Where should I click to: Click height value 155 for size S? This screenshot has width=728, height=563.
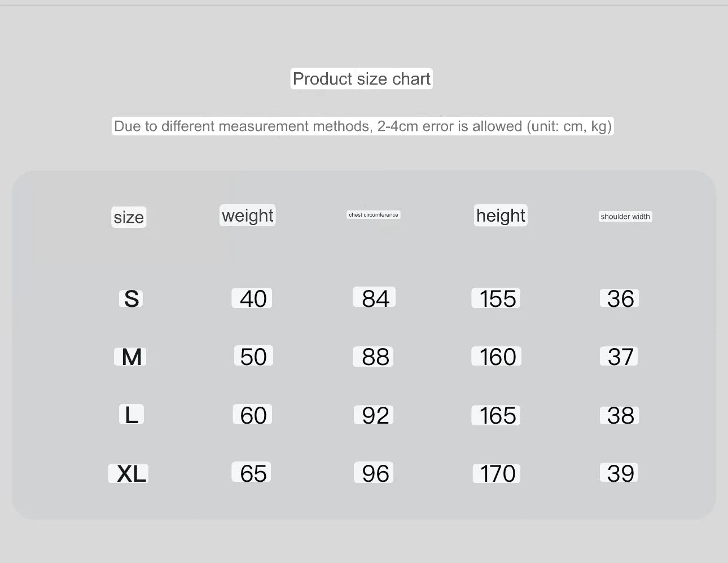pyautogui.click(x=496, y=298)
